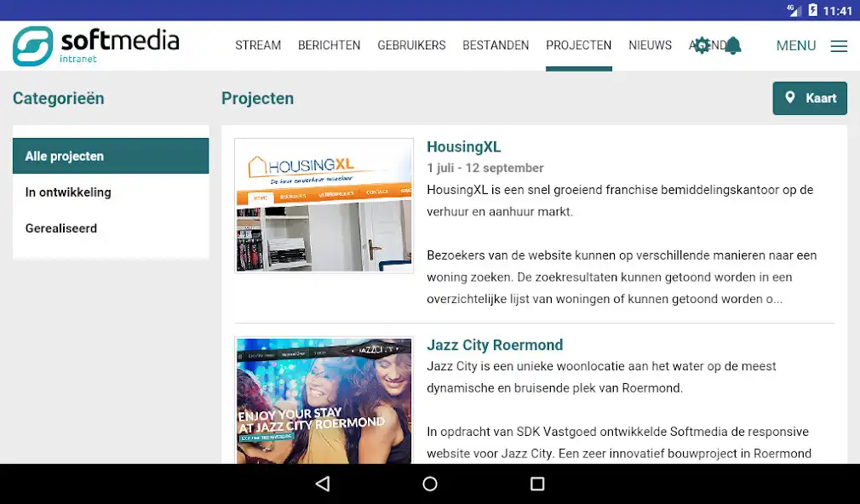This screenshot has height=504, width=860.
Task: Open the Nieuws tab
Action: point(650,45)
